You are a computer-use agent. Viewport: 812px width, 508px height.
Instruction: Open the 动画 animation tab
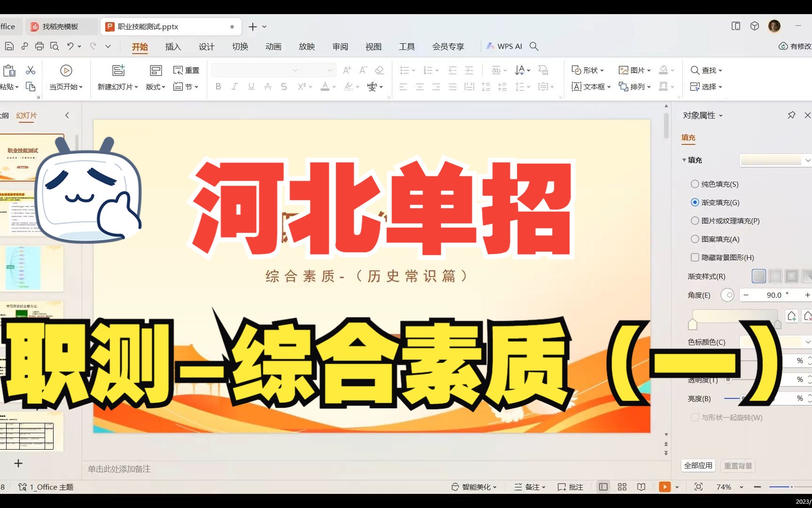coord(273,47)
